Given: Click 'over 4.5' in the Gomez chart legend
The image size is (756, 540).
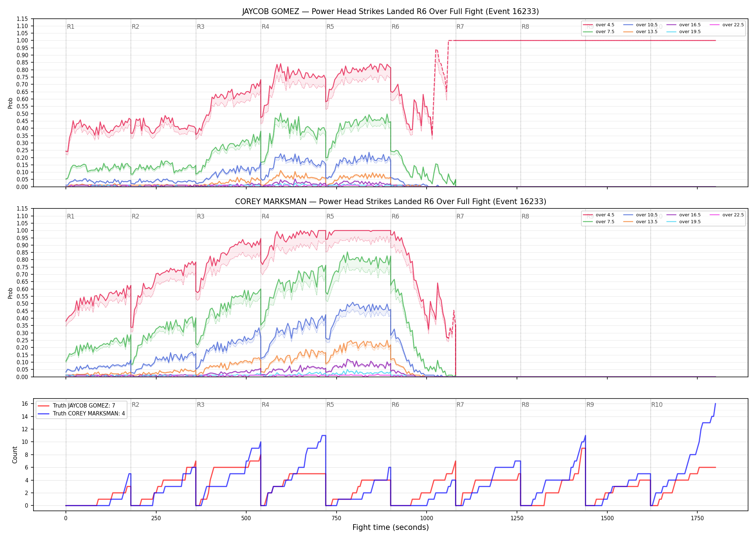Looking at the screenshot, I should [x=605, y=25].
